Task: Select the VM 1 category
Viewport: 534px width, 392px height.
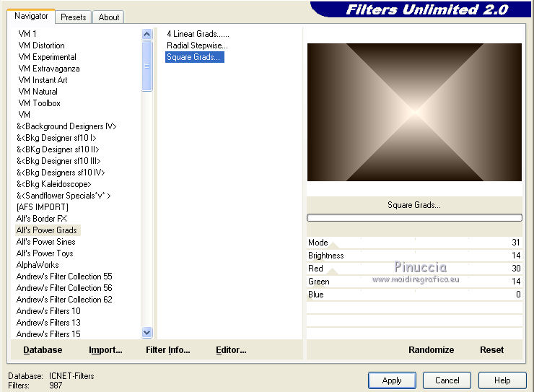Action: pyautogui.click(x=27, y=34)
